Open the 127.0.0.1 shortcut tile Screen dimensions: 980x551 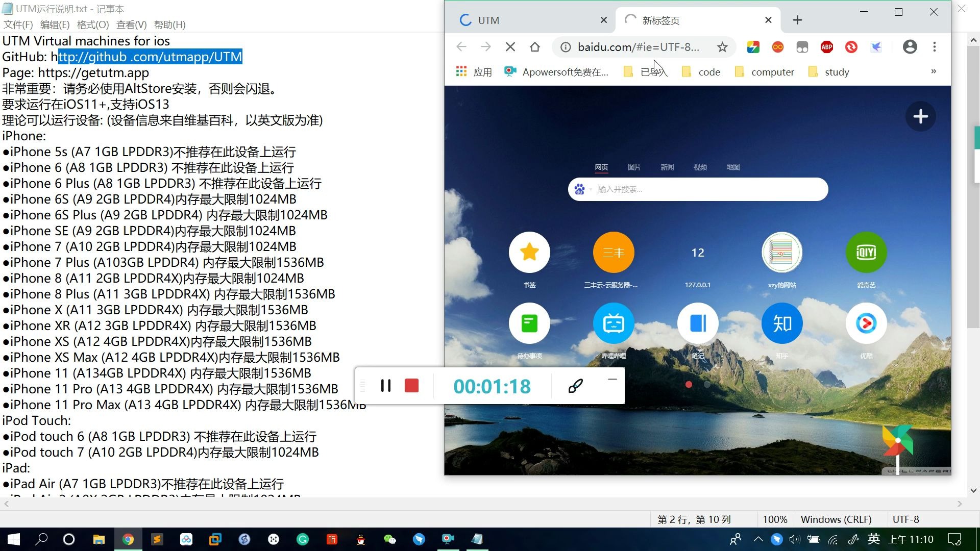(698, 252)
